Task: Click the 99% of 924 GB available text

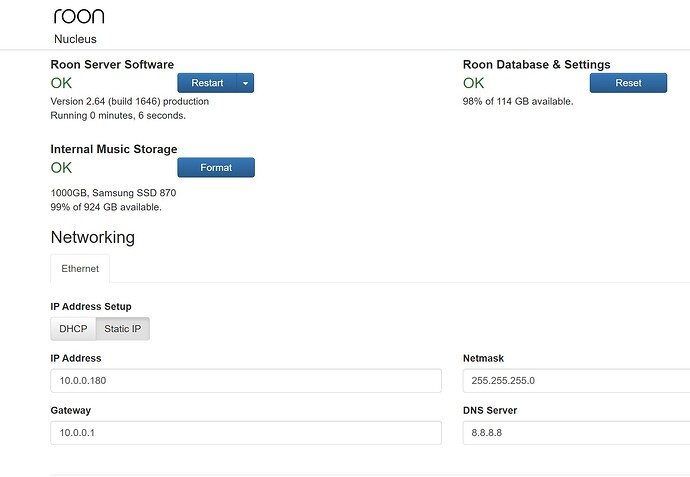Action: click(x=106, y=207)
